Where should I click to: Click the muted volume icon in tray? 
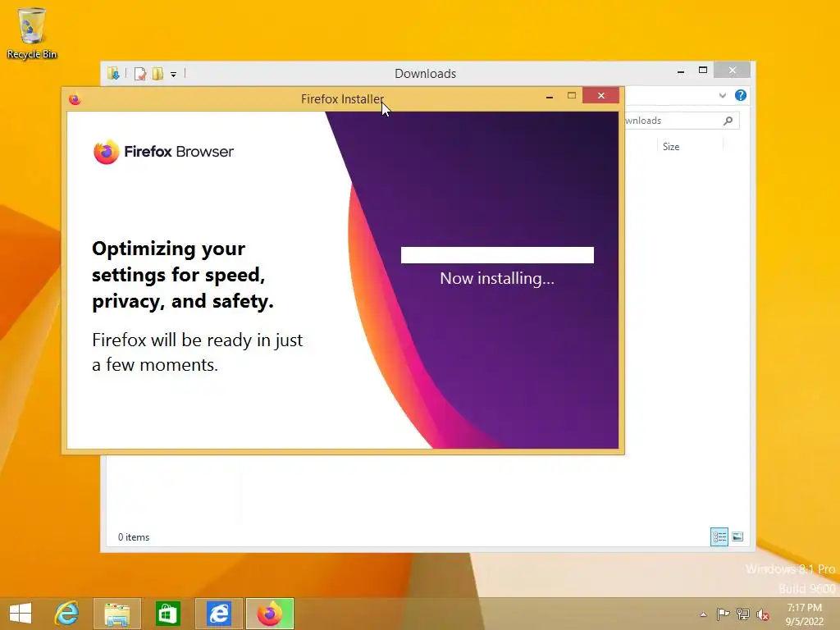tap(762, 614)
